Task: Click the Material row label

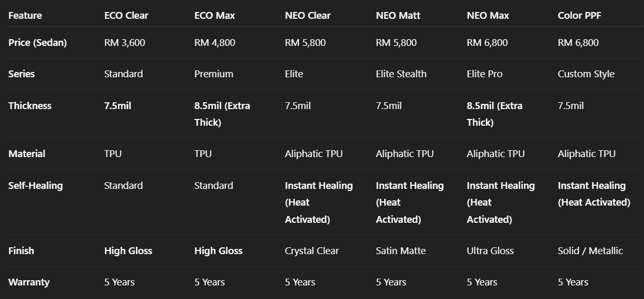Action: [27, 154]
